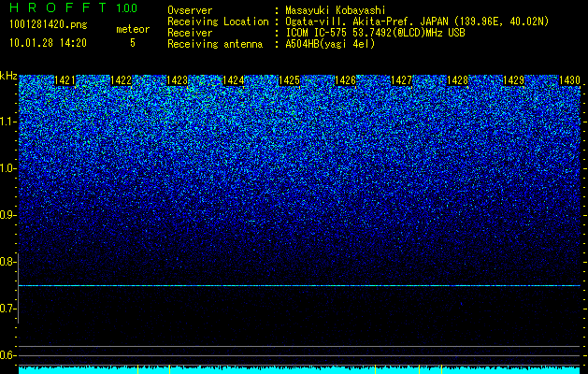Click the meteor count label
Viewport: 588px width, 374px height.
pos(133,29)
